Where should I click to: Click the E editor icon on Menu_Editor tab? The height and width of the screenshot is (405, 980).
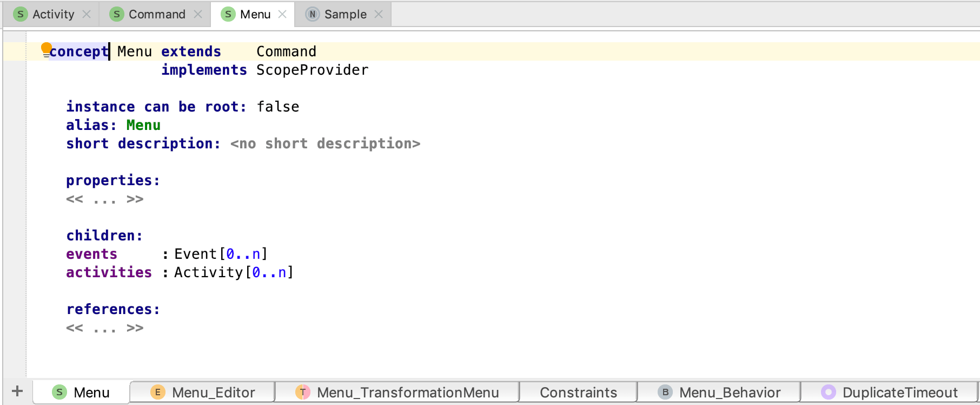point(157,392)
